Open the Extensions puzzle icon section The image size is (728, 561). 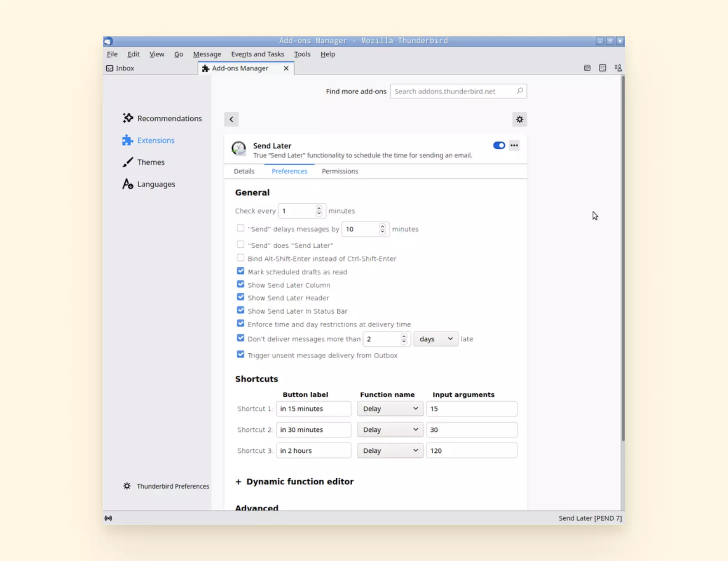pos(148,140)
